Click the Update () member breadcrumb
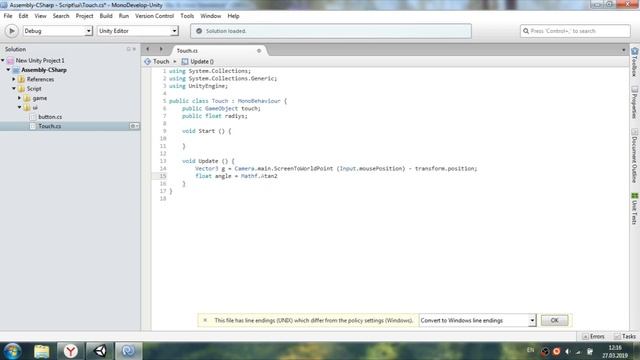The width and height of the screenshot is (640, 360). click(198, 61)
